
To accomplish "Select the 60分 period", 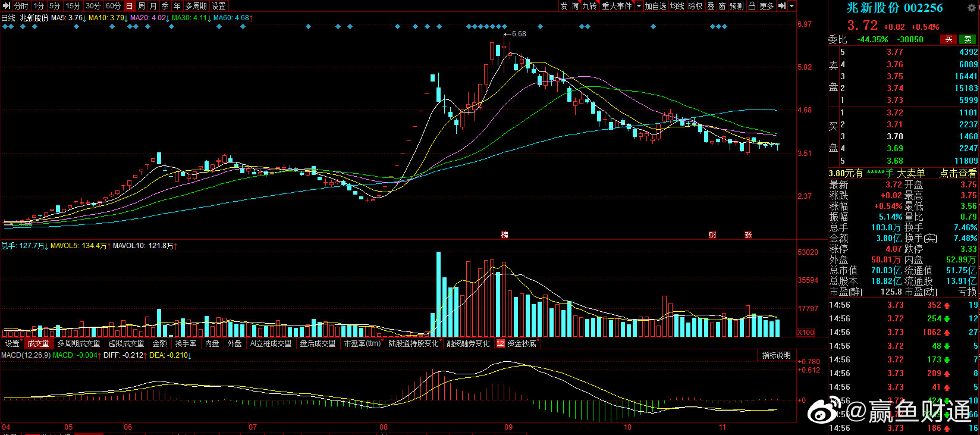I will (x=113, y=6).
